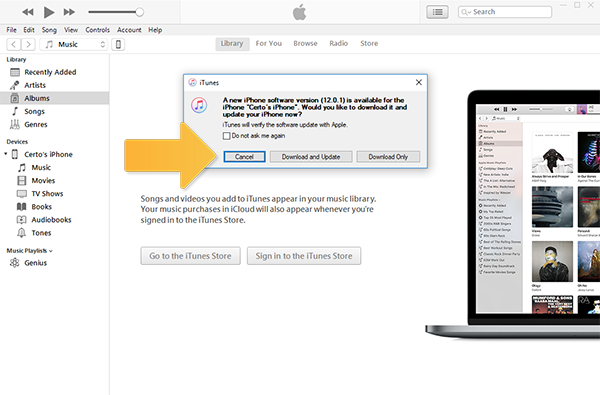Collapse the Certo's iPhone device tree
Screen dimensions: 600x395
pyautogui.click(x=5, y=154)
